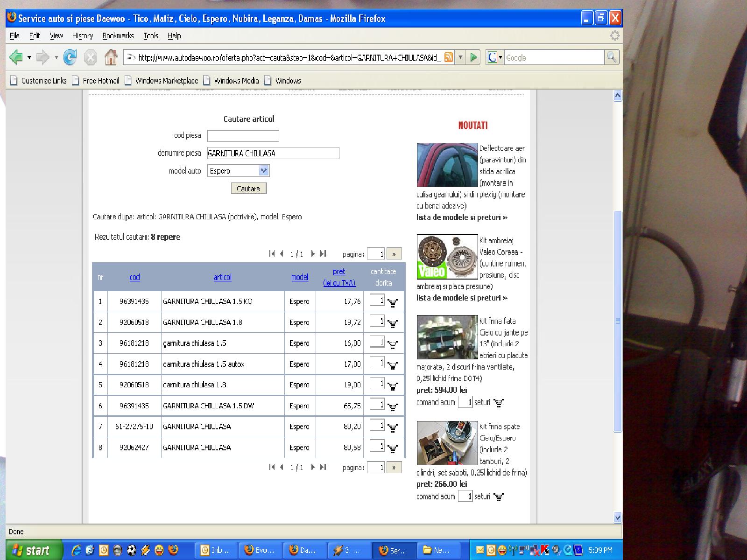Image resolution: width=747 pixels, height=560 pixels.
Task: Click quantity field for row 3
Action: tap(377, 342)
